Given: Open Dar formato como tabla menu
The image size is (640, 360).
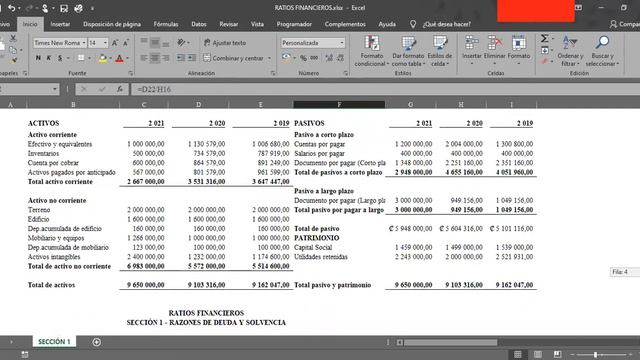Looking at the screenshot, I should point(408,51).
